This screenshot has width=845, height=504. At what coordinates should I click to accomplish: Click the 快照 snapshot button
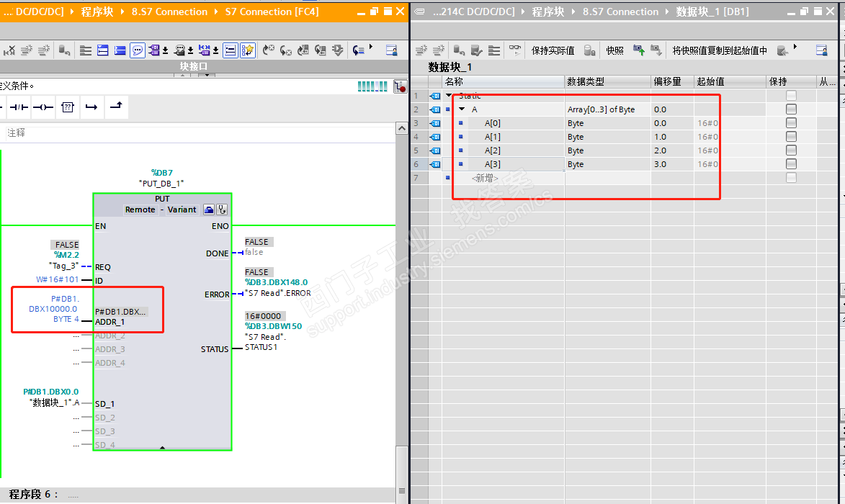point(615,50)
